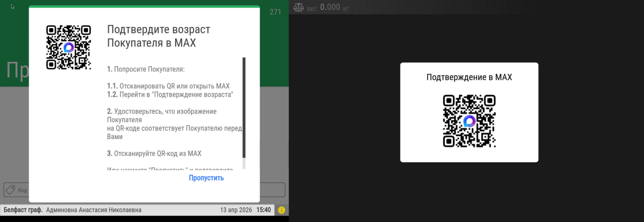Screen dimensions: 644x222
Task: Click the store name Белфаст граф.
Action: pos(23,210)
